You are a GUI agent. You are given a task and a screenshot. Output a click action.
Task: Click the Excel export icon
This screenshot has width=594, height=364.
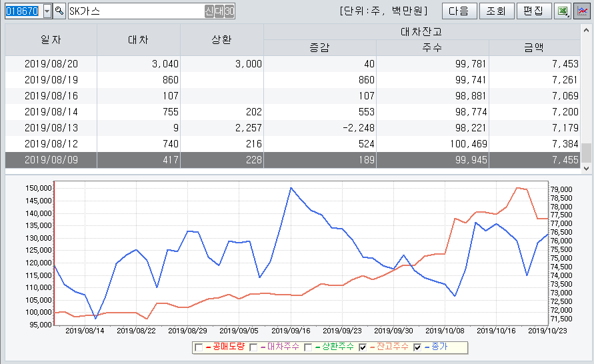coord(563,11)
